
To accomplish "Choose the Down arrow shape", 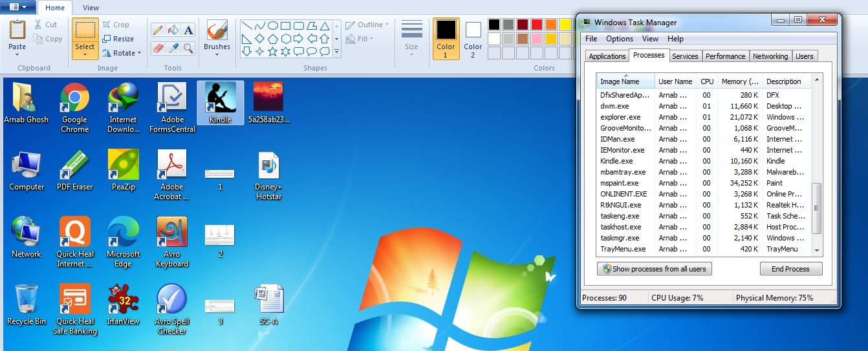I will coord(246,51).
